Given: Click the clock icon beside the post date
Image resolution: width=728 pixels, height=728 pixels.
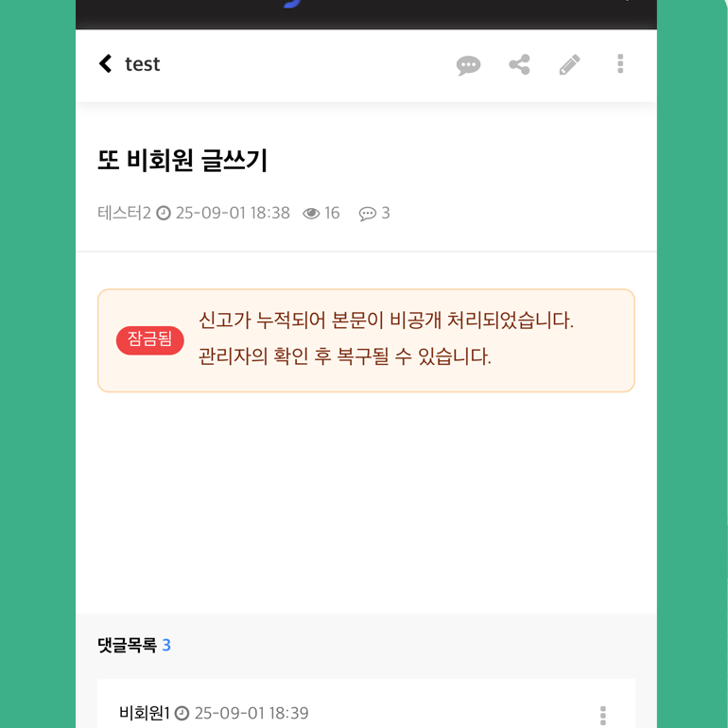Looking at the screenshot, I should [x=164, y=213].
